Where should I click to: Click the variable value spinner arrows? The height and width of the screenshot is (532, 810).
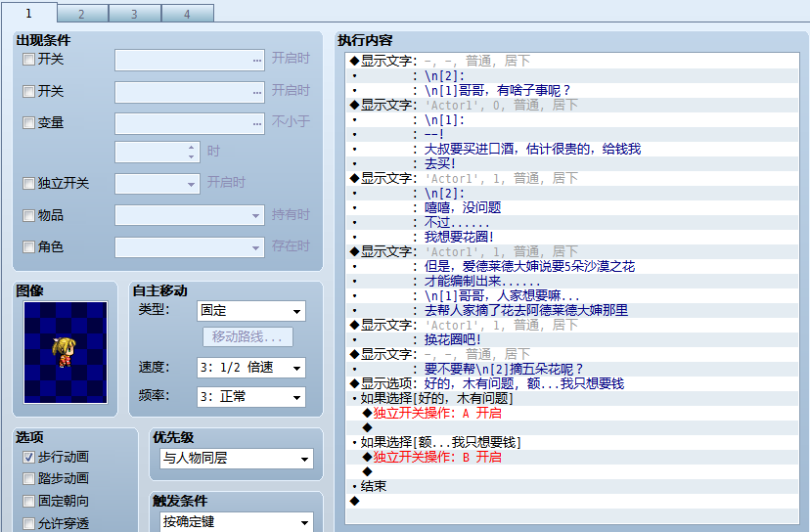coord(191,152)
